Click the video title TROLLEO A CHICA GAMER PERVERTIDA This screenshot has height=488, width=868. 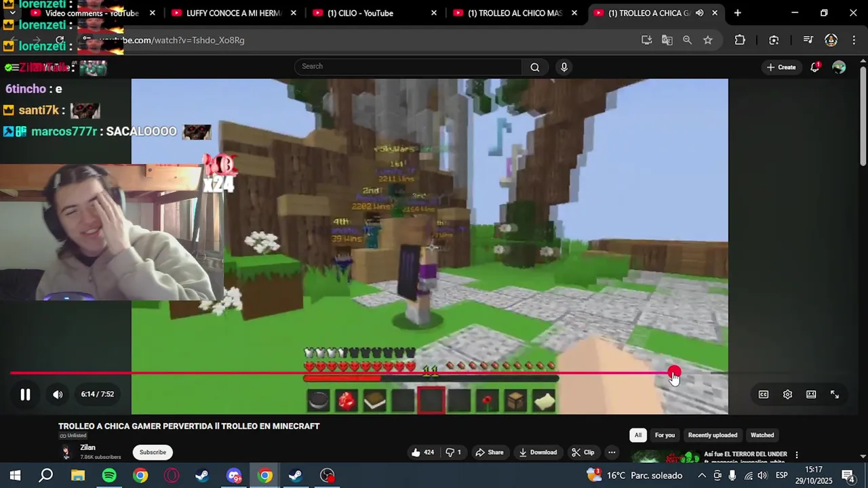point(189,426)
